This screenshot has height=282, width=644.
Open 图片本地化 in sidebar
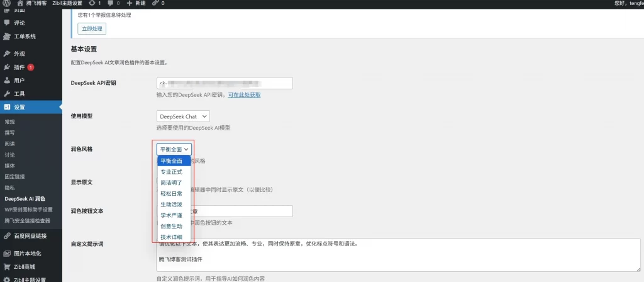[x=27, y=254]
